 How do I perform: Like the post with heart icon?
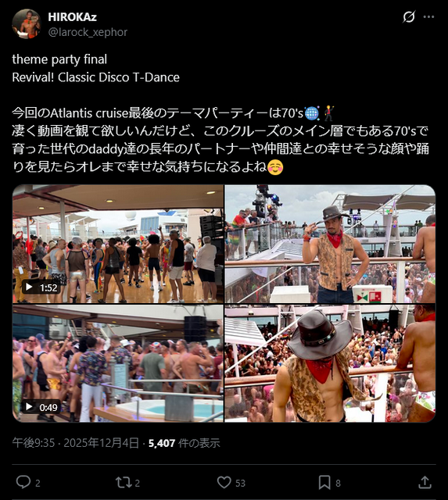point(224,482)
